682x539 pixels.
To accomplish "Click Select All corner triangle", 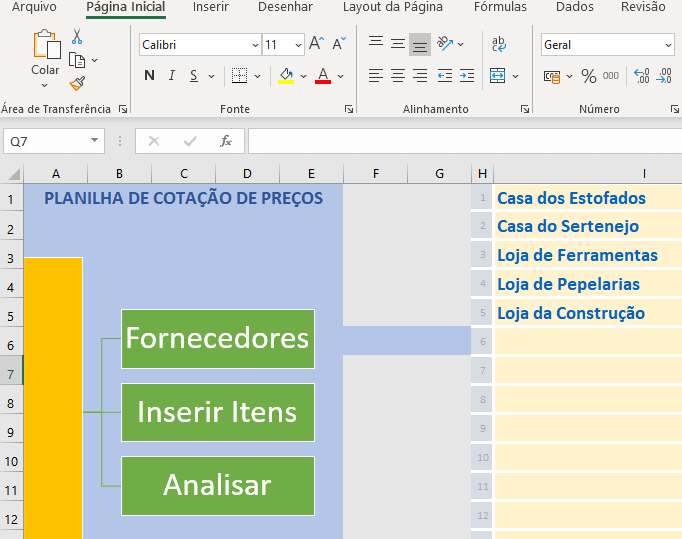I will (13, 174).
